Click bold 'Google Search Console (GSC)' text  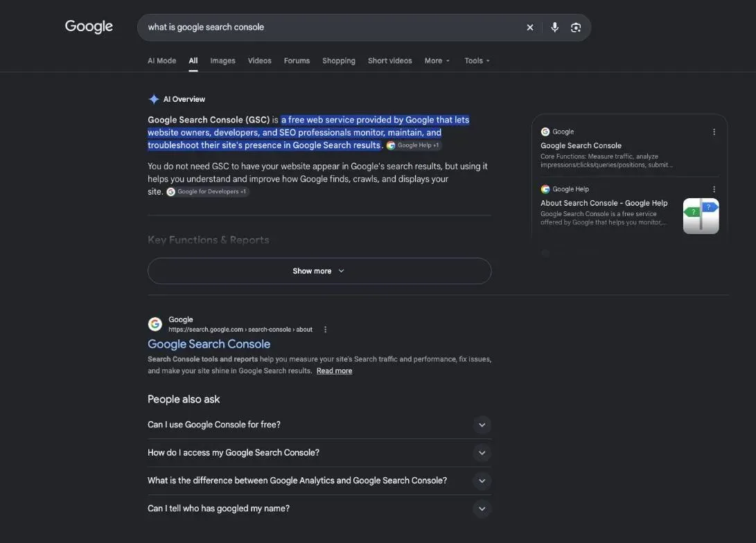pyautogui.click(x=209, y=120)
